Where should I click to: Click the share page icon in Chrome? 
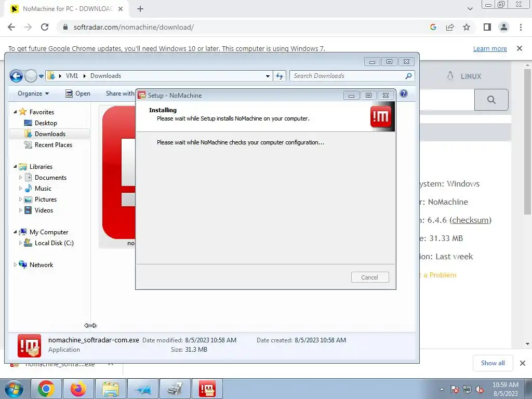click(x=450, y=27)
